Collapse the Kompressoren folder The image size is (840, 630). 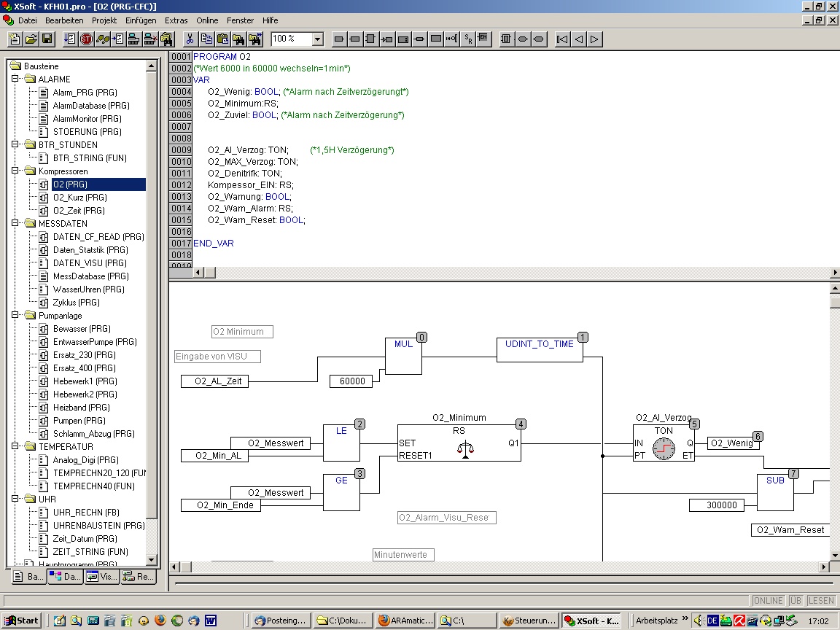[15, 171]
